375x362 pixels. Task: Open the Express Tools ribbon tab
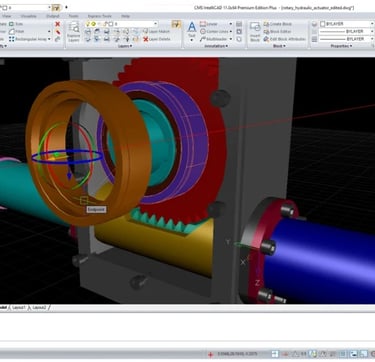100,16
